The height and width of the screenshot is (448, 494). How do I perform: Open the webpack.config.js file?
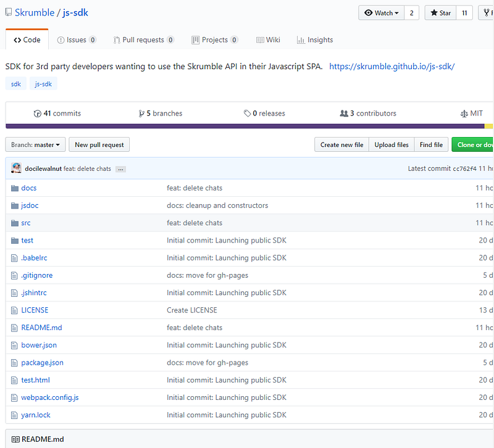coord(50,397)
